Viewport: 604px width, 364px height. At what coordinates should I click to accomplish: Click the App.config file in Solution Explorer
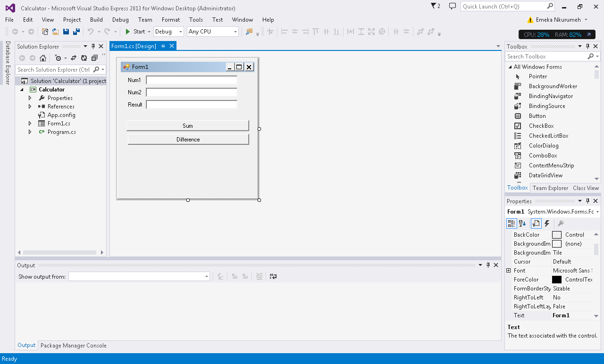click(x=61, y=115)
